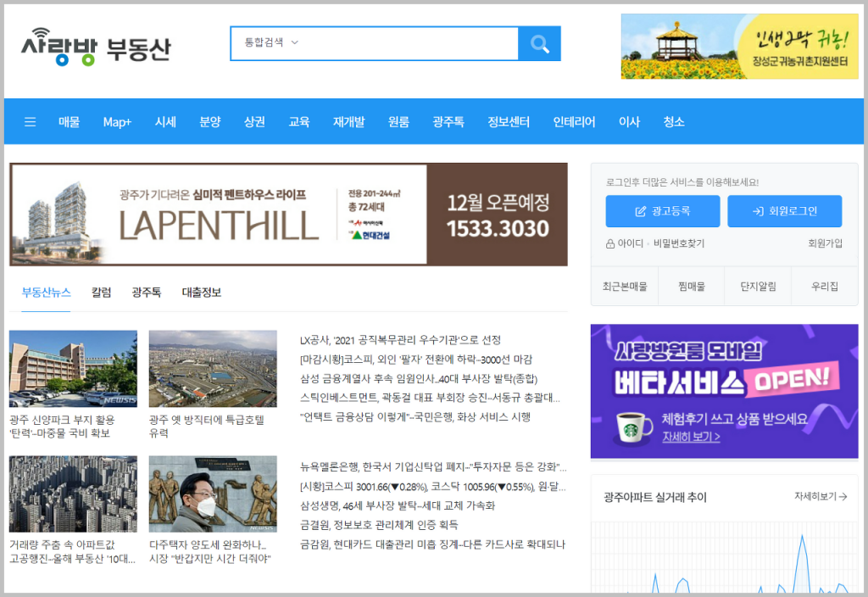Click the caption '다주택자 양도세 완화하나'

[210, 551]
